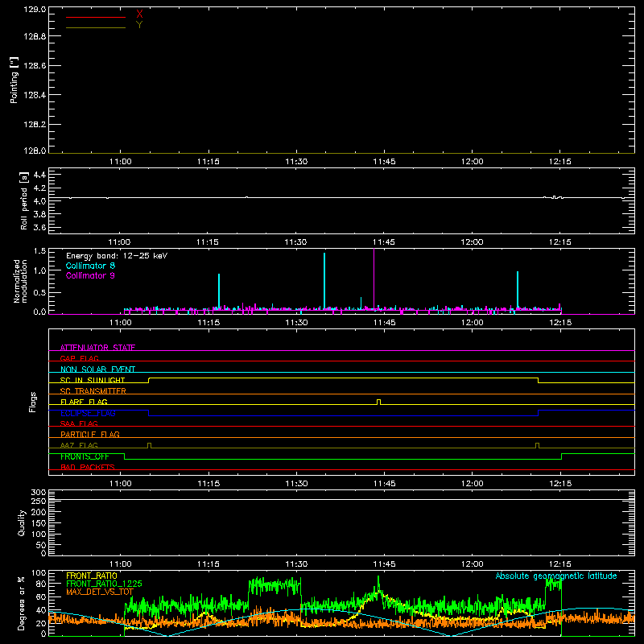Click the PARTICLE_FLAG label
Viewport: 644px width, 644px height.
(90, 435)
